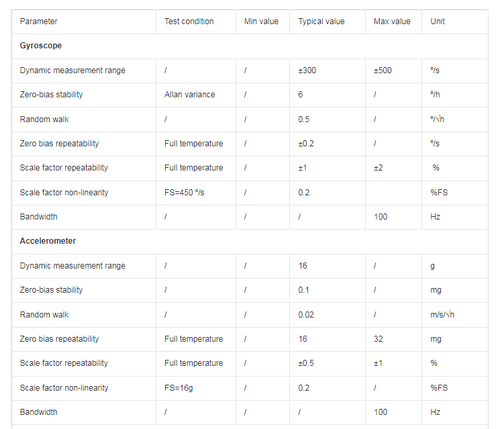Click the FS=450 °/s condition cell
The image size is (504, 429).
point(196,193)
